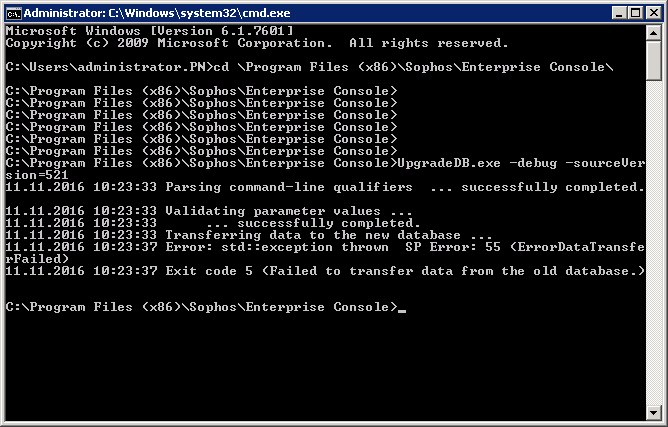Click the 'SP Error: 55' message
The image size is (668, 427).
tap(453, 247)
